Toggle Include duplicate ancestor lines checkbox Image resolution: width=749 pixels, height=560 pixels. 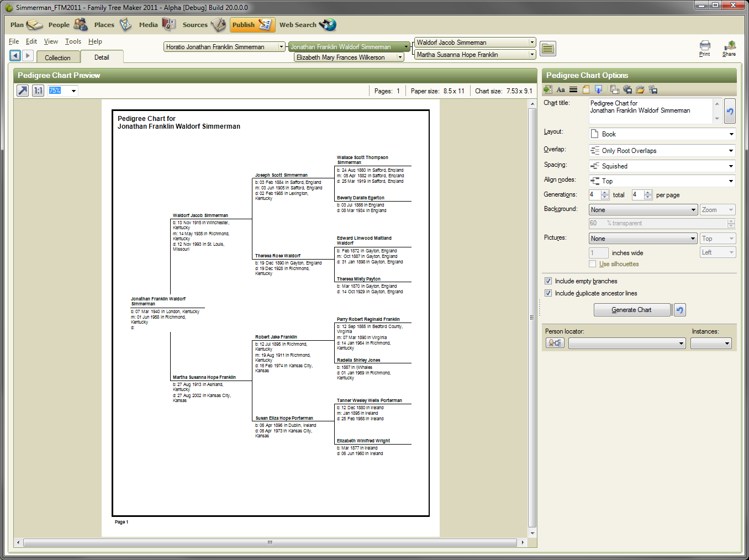pos(548,293)
